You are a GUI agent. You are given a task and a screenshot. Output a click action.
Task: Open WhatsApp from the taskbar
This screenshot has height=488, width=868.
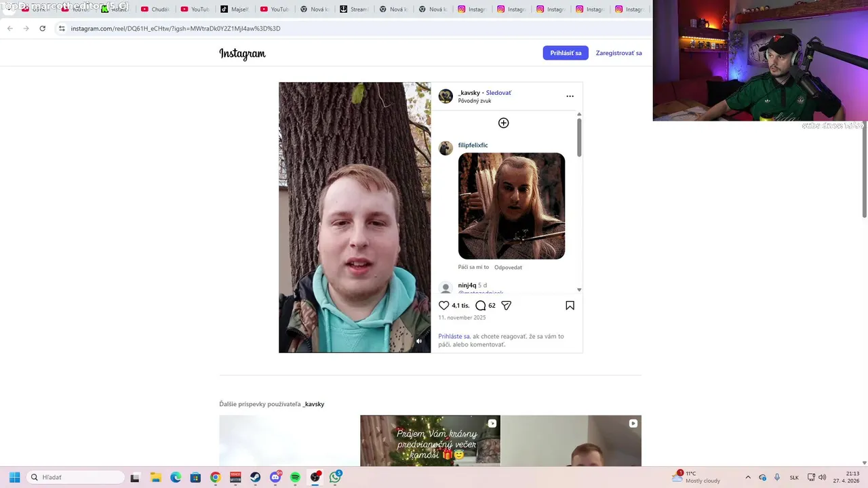335,477
